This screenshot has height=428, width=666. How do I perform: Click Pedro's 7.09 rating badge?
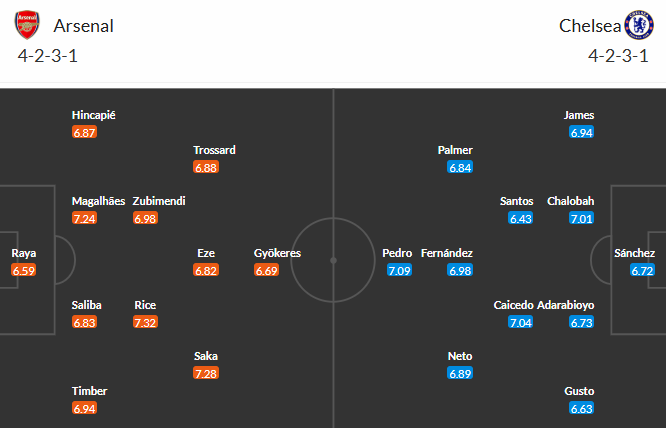coord(397,270)
